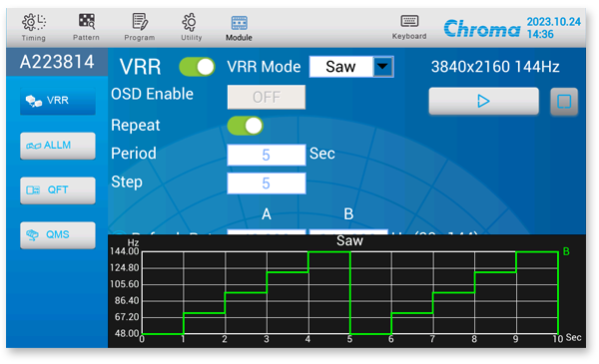
Task: Toggle the VRR main switch off
Action: (197, 67)
